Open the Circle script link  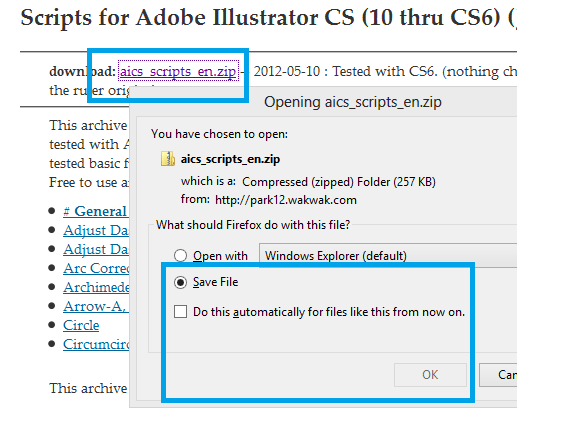(x=81, y=326)
